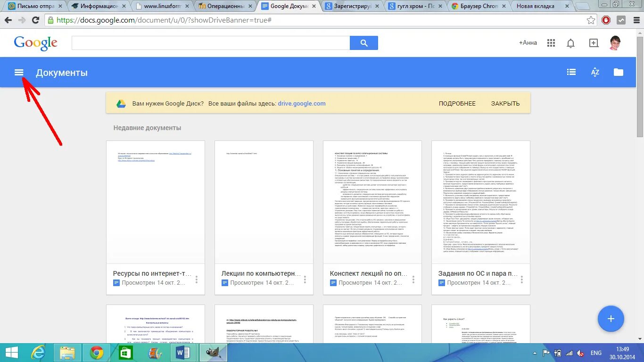Viewport: 644px width, 362px height.
Task: Switch to list view icon in blue header
Action: (571, 72)
